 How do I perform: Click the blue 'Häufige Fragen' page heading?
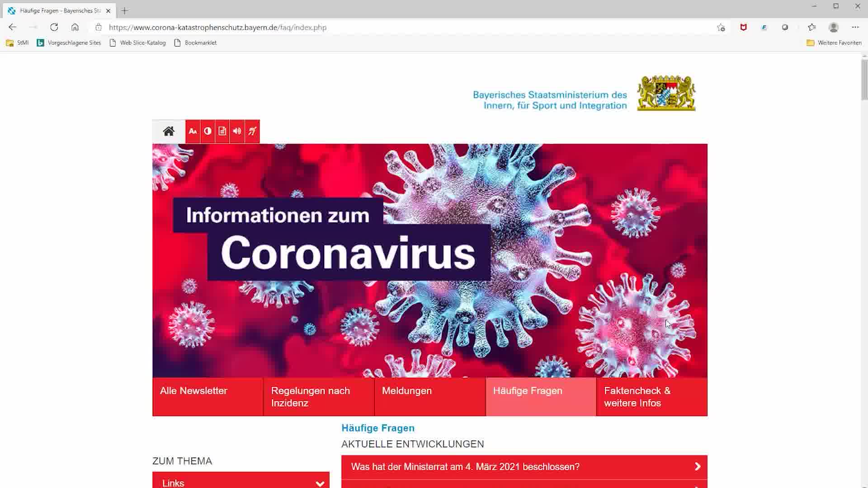[378, 428]
